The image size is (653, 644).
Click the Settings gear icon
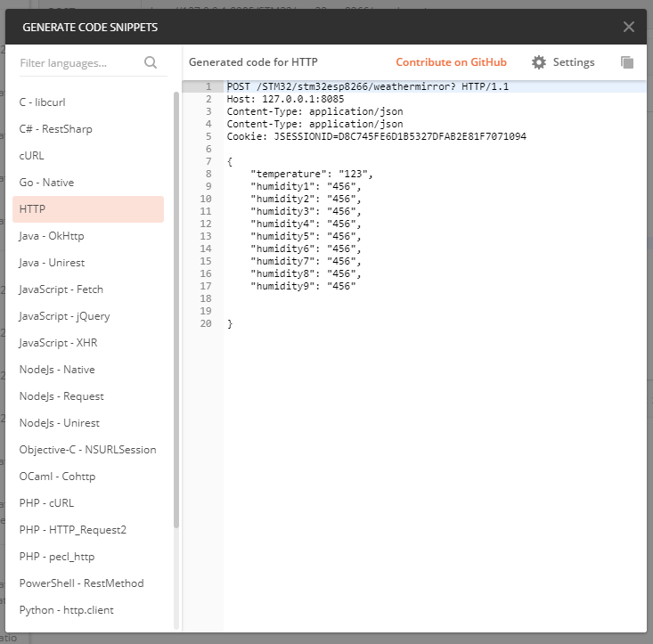tap(538, 62)
